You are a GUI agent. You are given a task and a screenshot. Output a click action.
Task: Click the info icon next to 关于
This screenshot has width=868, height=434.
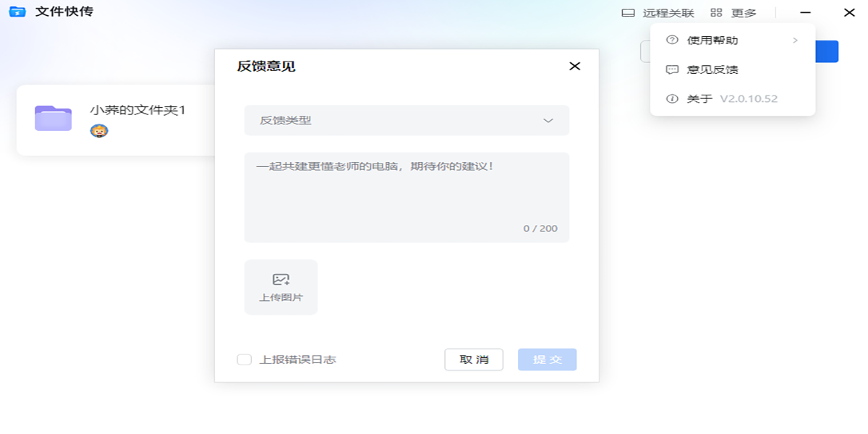click(671, 99)
